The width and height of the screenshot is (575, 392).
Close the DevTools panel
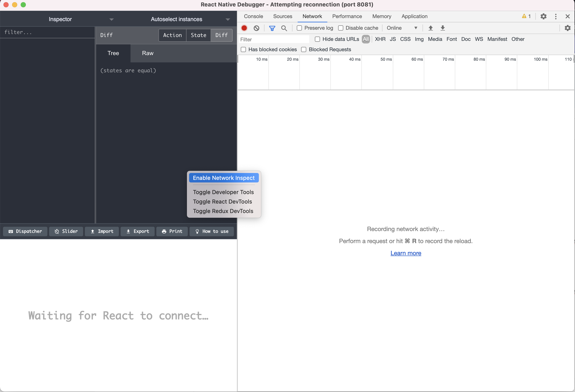pyautogui.click(x=568, y=16)
